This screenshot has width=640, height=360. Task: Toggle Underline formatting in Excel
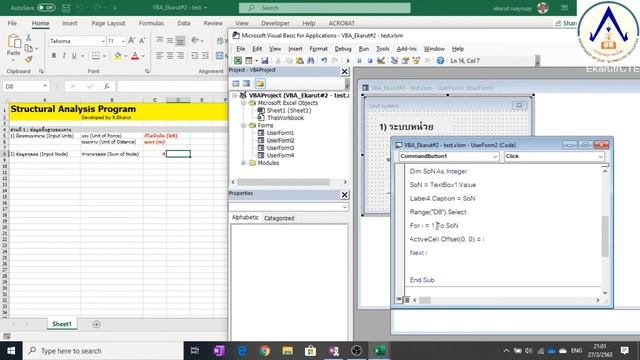74,56
